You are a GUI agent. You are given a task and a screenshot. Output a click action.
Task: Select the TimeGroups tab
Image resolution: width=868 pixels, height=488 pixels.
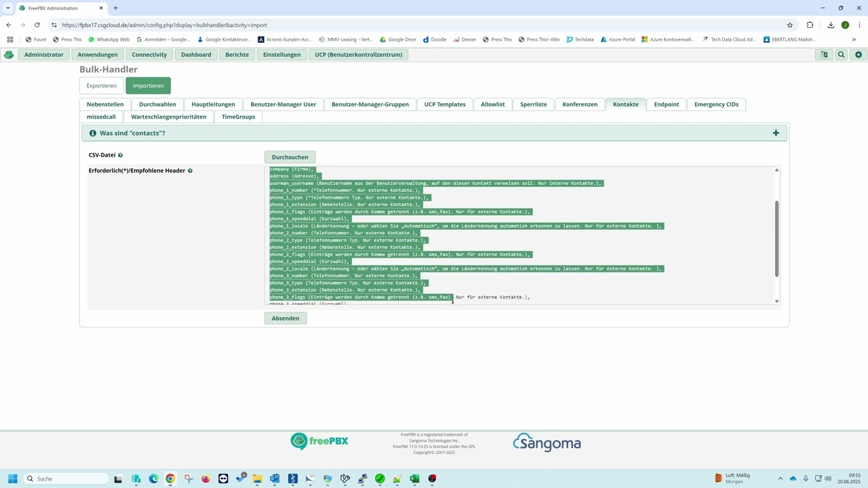click(x=239, y=117)
